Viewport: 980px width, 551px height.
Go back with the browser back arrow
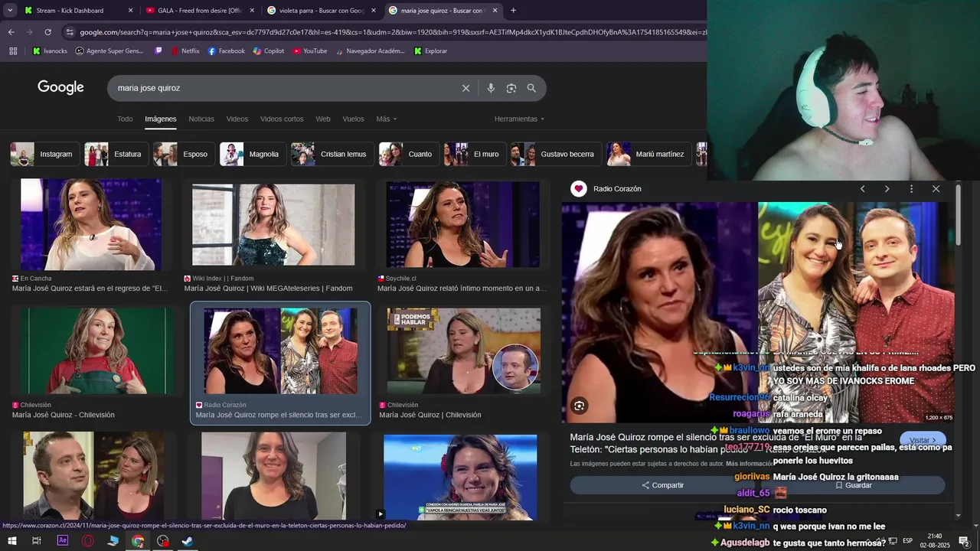click(x=11, y=32)
